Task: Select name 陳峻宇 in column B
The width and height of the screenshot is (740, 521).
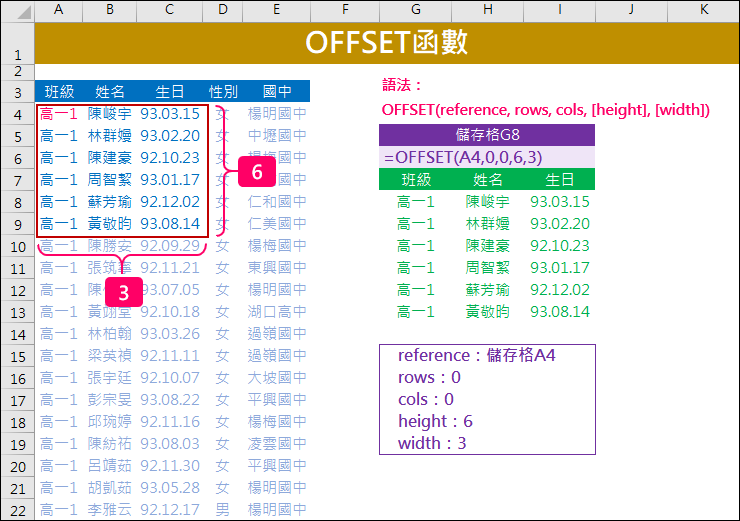Action: click(x=109, y=114)
